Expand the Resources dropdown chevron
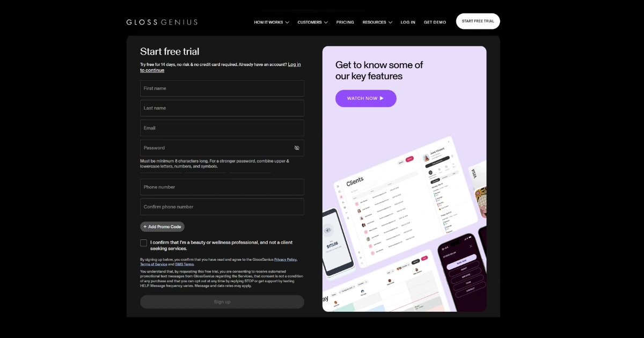Screen dimensions: 644x338 pyautogui.click(x=390, y=23)
